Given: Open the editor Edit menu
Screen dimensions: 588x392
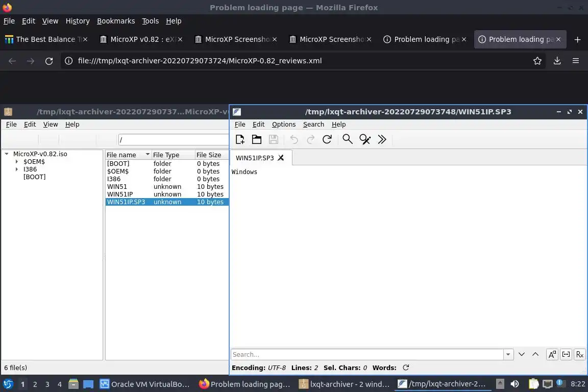Looking at the screenshot, I should click(x=258, y=125).
